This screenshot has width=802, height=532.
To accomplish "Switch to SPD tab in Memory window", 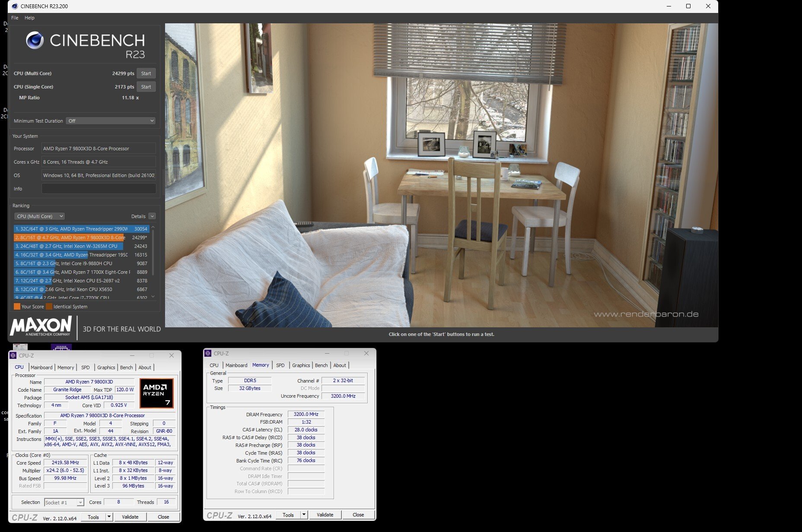I will coord(280,365).
